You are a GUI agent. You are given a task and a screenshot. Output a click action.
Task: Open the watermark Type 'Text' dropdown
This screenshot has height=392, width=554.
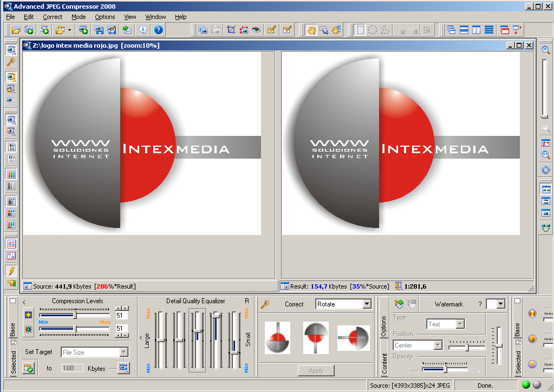[460, 324]
